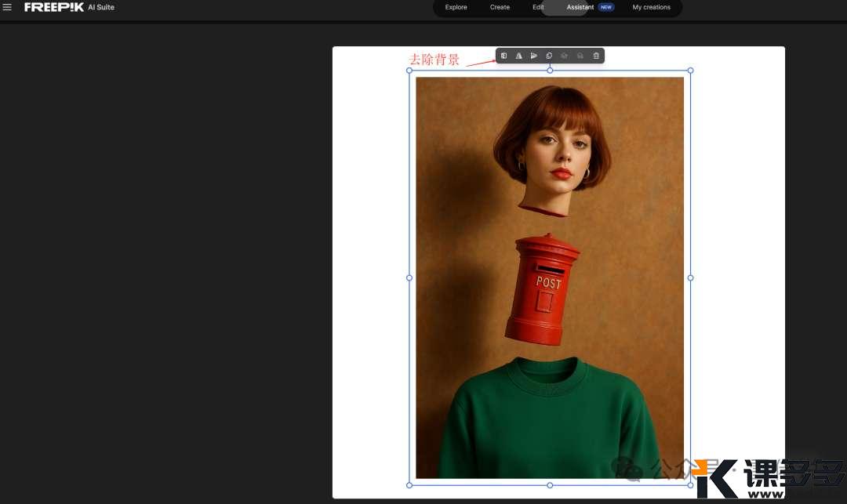Open the Explore tab
The width and height of the screenshot is (847, 504).
click(456, 7)
